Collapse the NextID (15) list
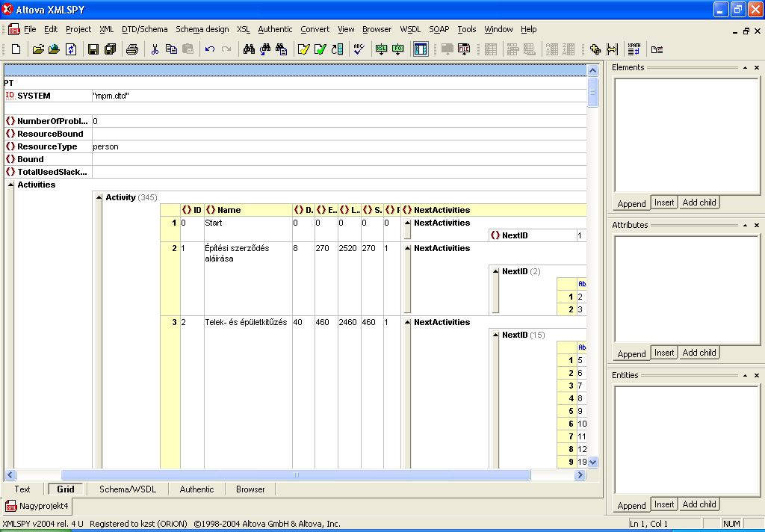This screenshot has width=765, height=532. click(x=496, y=335)
